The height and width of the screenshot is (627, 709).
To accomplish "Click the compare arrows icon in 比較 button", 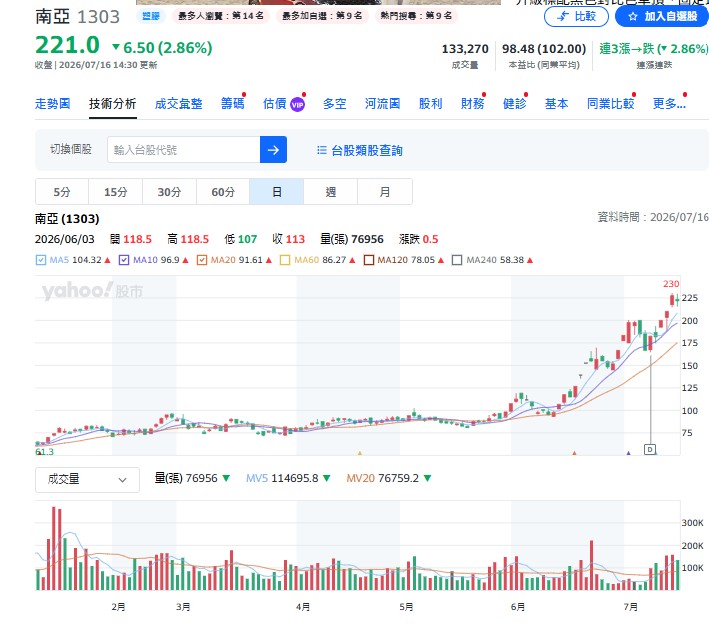I will pos(563,17).
